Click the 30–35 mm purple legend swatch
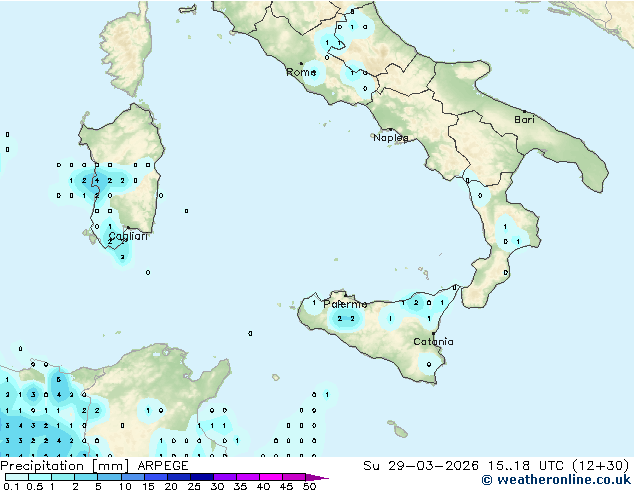Screen dimensions: 634x490 click(225, 477)
